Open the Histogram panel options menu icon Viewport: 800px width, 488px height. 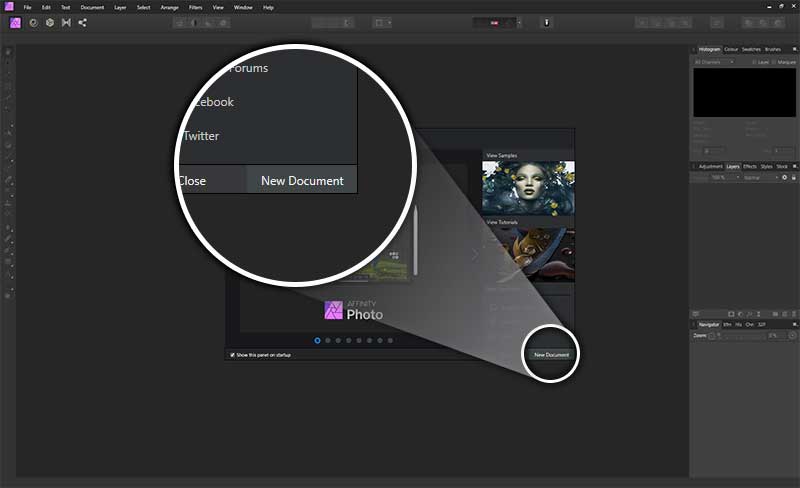pyautogui.click(x=794, y=50)
